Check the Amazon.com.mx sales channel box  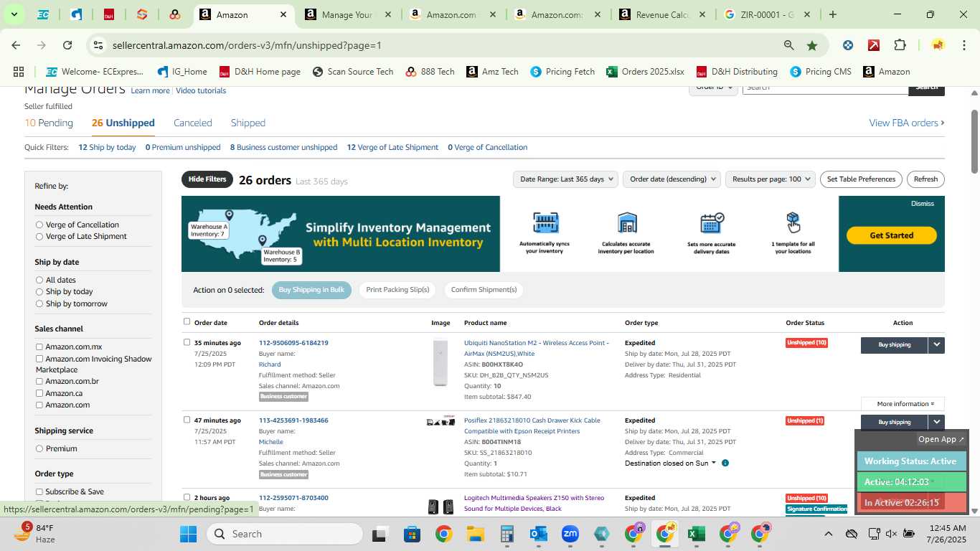(39, 347)
